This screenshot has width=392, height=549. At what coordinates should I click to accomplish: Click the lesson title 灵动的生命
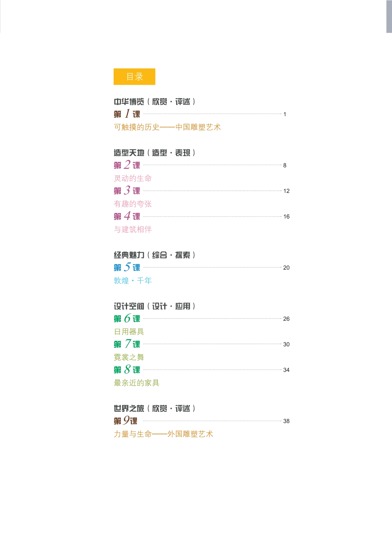[133, 178]
